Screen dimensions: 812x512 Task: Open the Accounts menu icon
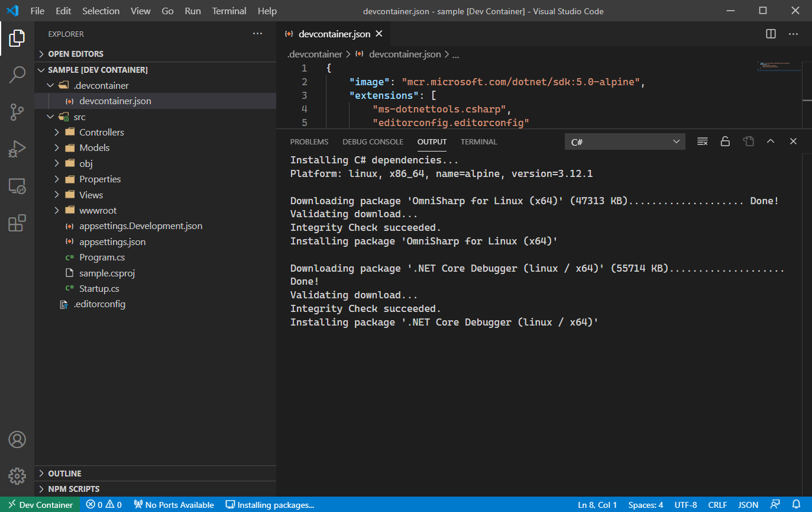coord(17,440)
